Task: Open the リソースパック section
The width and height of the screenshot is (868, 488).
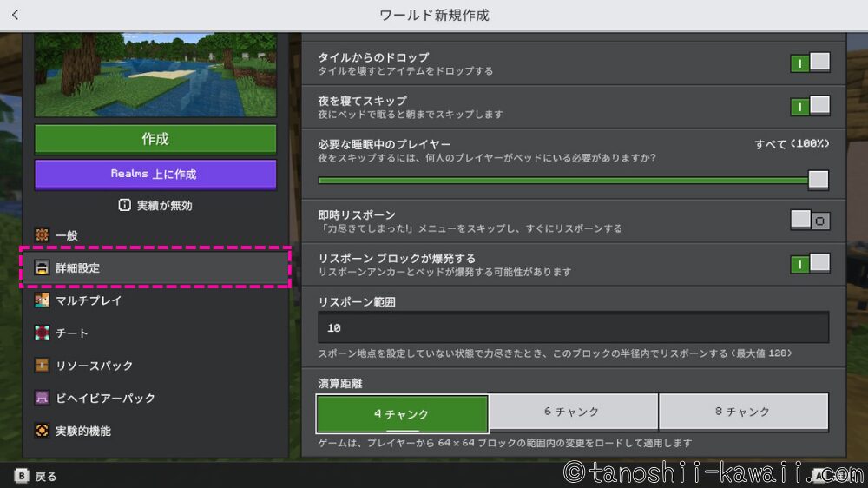Action: 155,366
